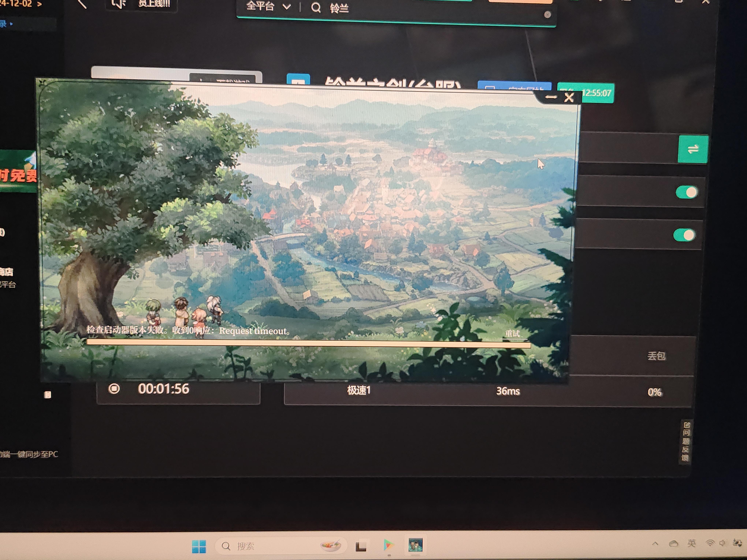This screenshot has width=747, height=560.
Task: Open the game icon on the taskbar
Action: pyautogui.click(x=415, y=545)
